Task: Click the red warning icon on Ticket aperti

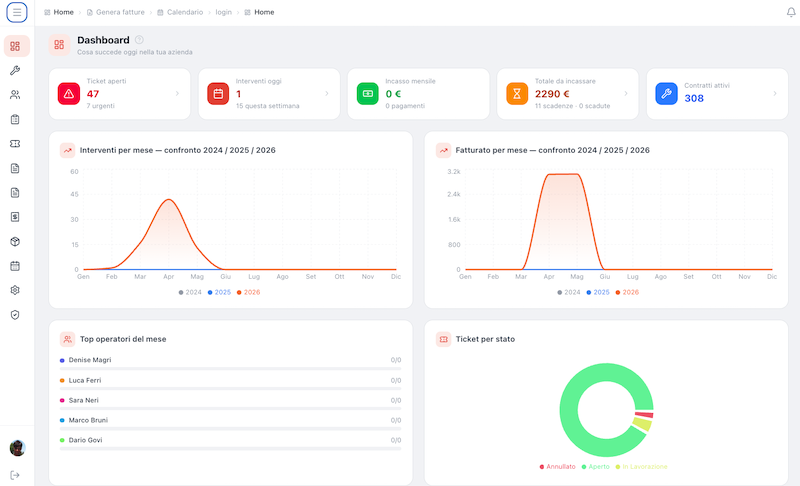Action: (69, 94)
